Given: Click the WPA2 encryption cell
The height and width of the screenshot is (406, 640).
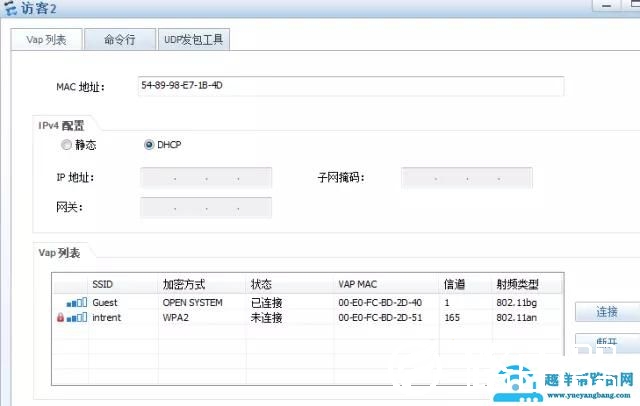Looking at the screenshot, I should pos(176,317).
